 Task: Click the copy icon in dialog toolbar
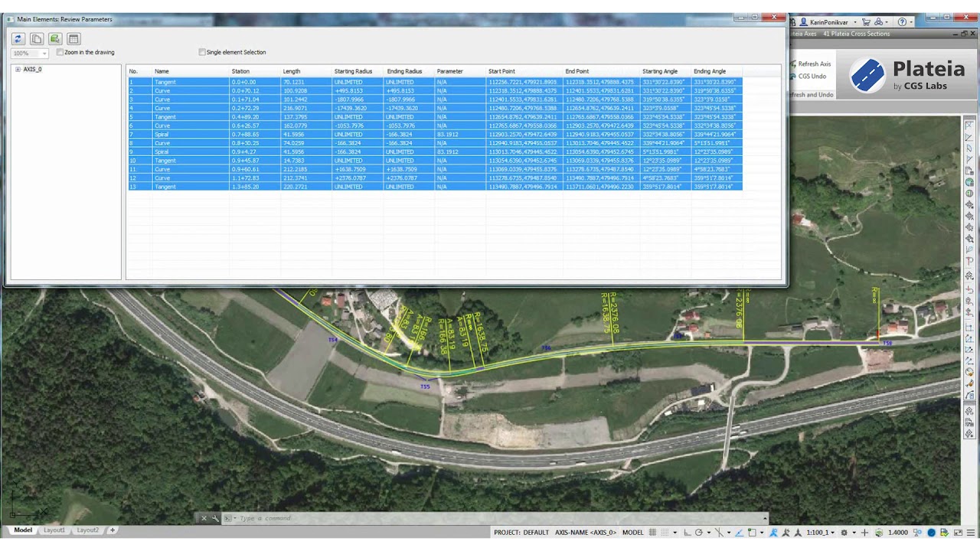[x=37, y=39]
